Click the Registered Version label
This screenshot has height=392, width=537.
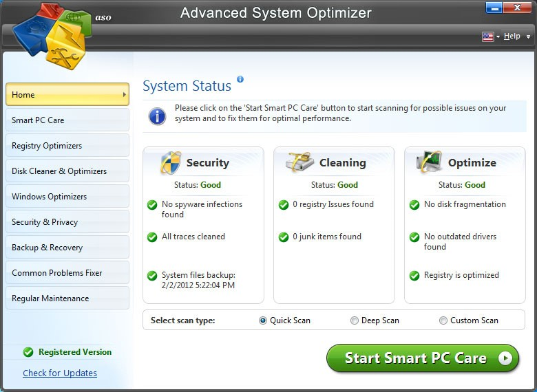point(75,352)
